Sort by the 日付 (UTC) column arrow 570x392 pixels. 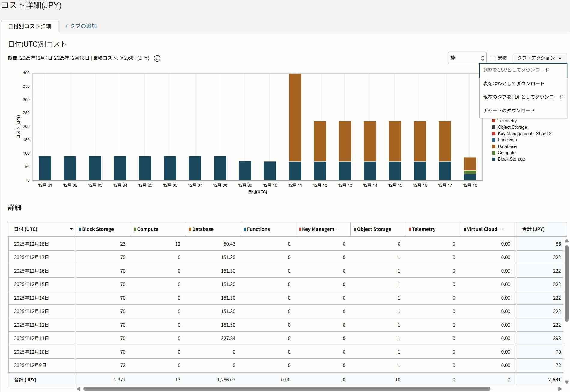click(71, 229)
